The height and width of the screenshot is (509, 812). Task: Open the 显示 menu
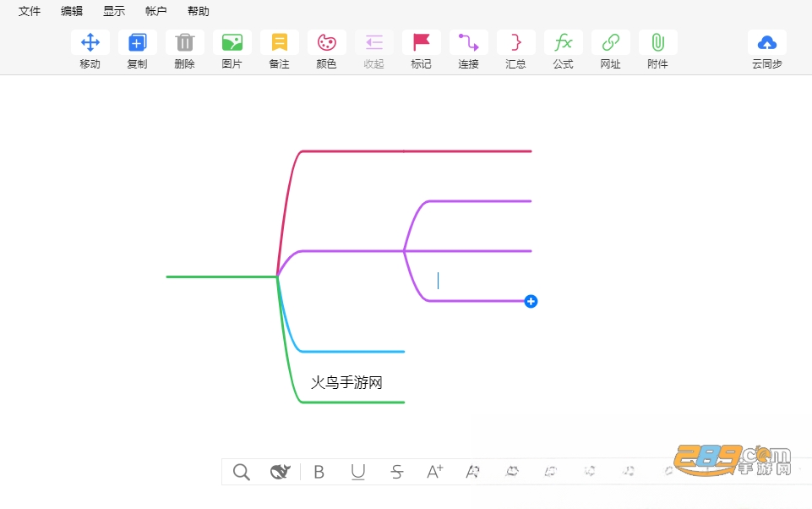[x=114, y=11]
